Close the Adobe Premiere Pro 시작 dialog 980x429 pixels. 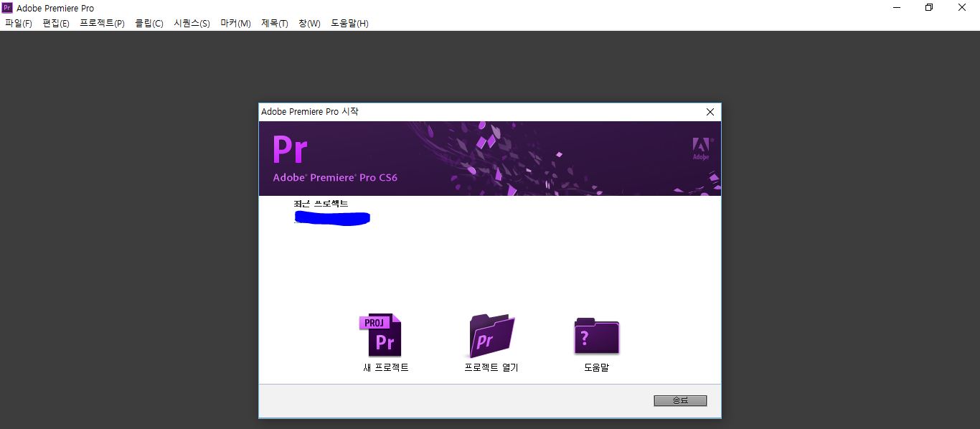click(710, 112)
